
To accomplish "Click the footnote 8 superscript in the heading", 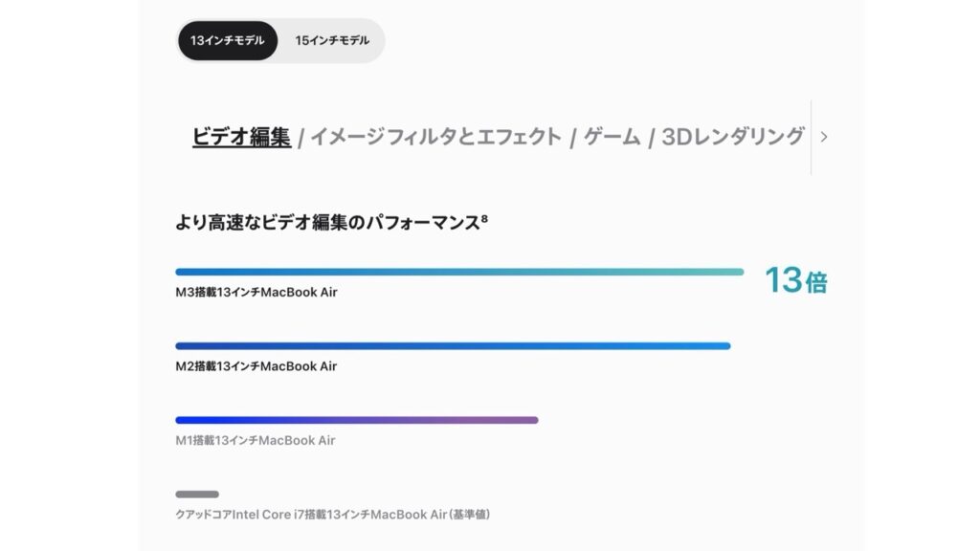I will (484, 219).
